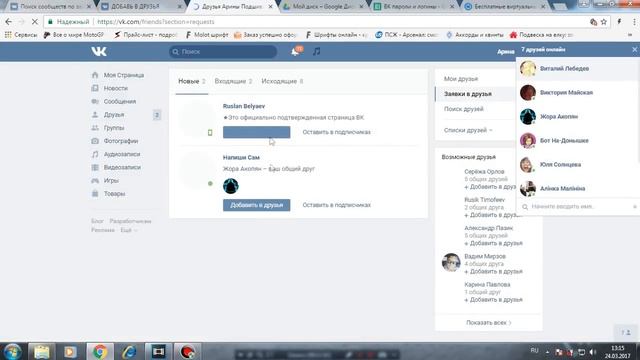Open the media player taskbar icon
Screen dimensions: 640x360
tap(70, 351)
